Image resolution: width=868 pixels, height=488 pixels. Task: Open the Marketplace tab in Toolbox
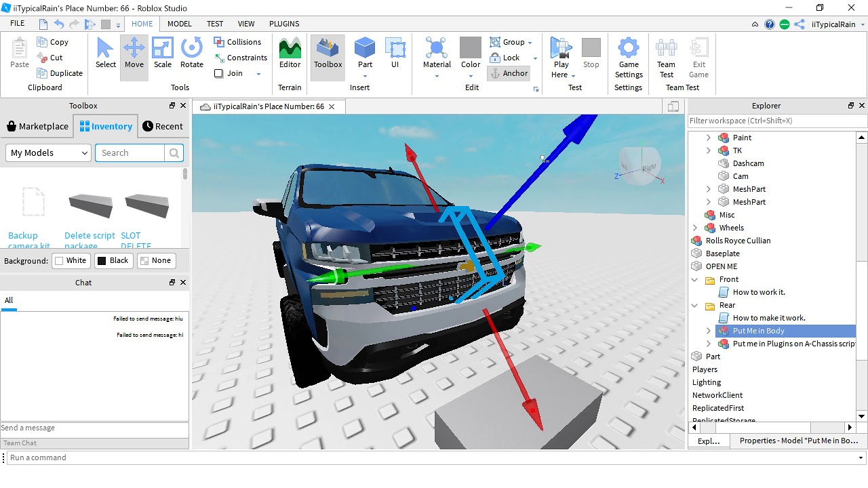point(38,126)
